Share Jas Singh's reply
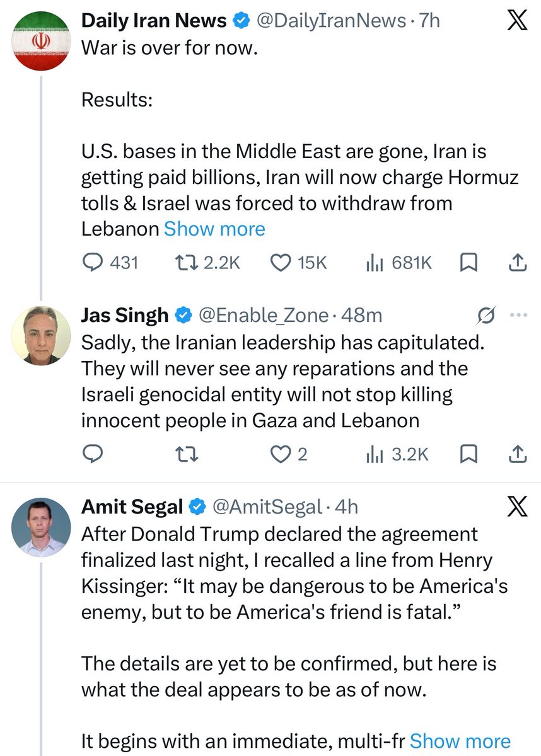Image resolution: width=541 pixels, height=756 pixels. [x=516, y=454]
